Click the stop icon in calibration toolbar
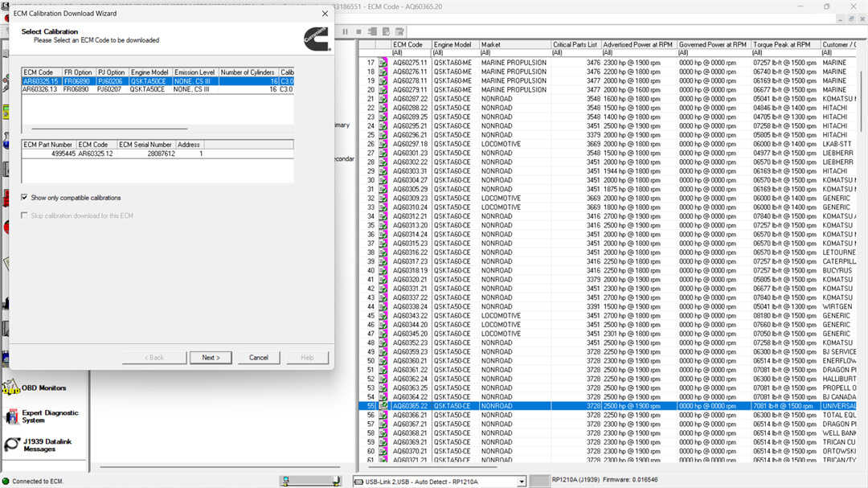Image resolution: width=868 pixels, height=488 pixels. (x=359, y=32)
